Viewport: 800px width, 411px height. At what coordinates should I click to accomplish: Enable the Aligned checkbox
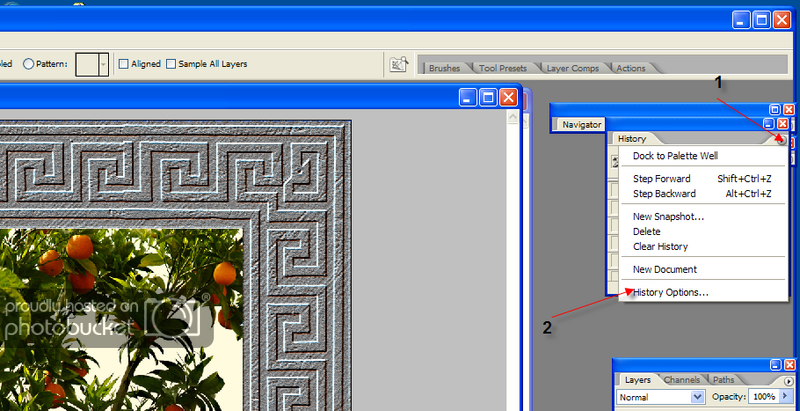click(x=124, y=64)
